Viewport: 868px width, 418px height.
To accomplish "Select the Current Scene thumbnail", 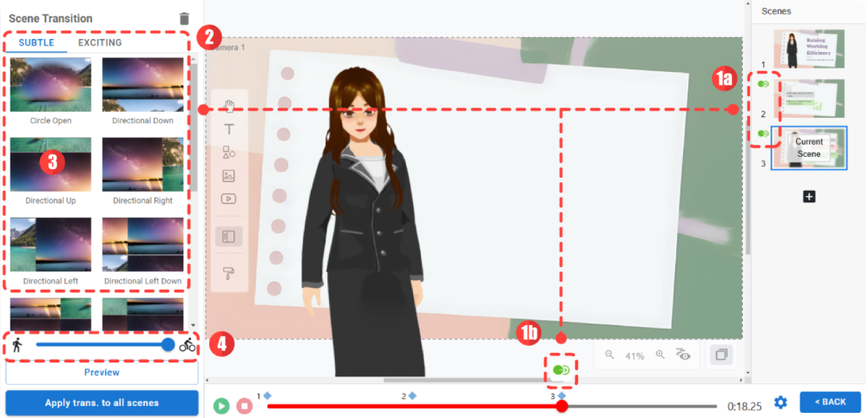I will tap(809, 147).
